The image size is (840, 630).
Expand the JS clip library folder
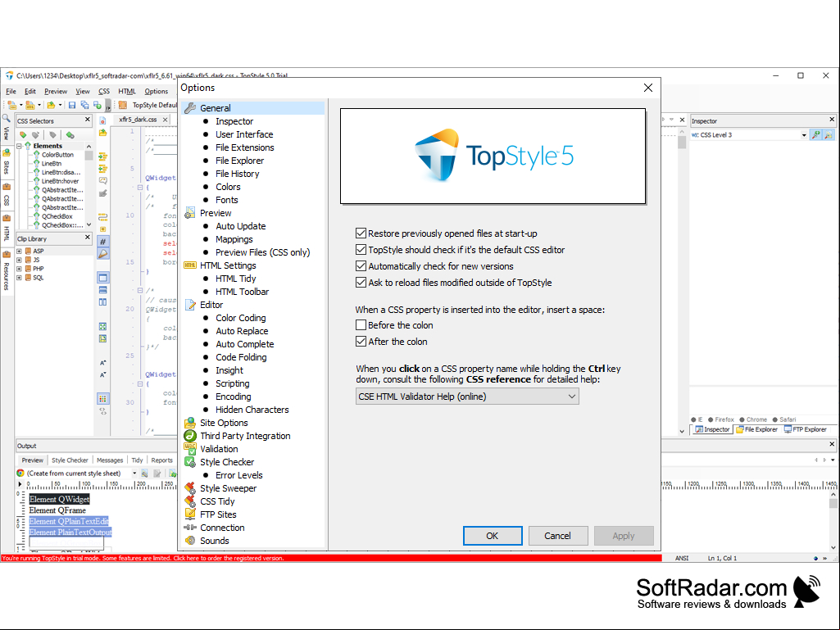(20, 260)
